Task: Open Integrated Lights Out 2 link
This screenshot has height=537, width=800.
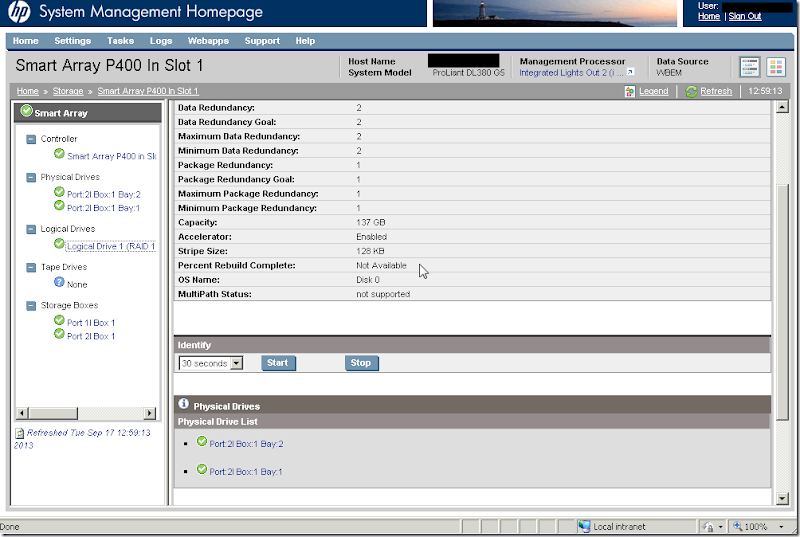Action: click(571, 73)
